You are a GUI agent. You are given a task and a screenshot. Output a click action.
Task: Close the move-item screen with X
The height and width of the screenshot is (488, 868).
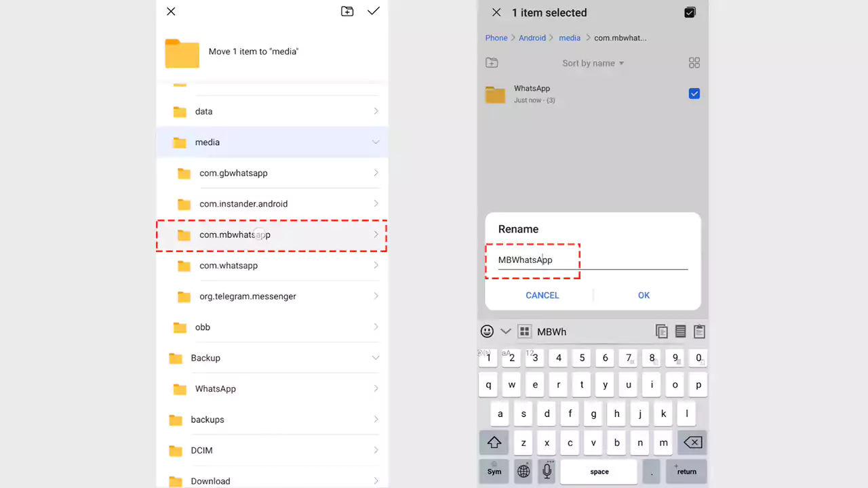[x=171, y=12]
